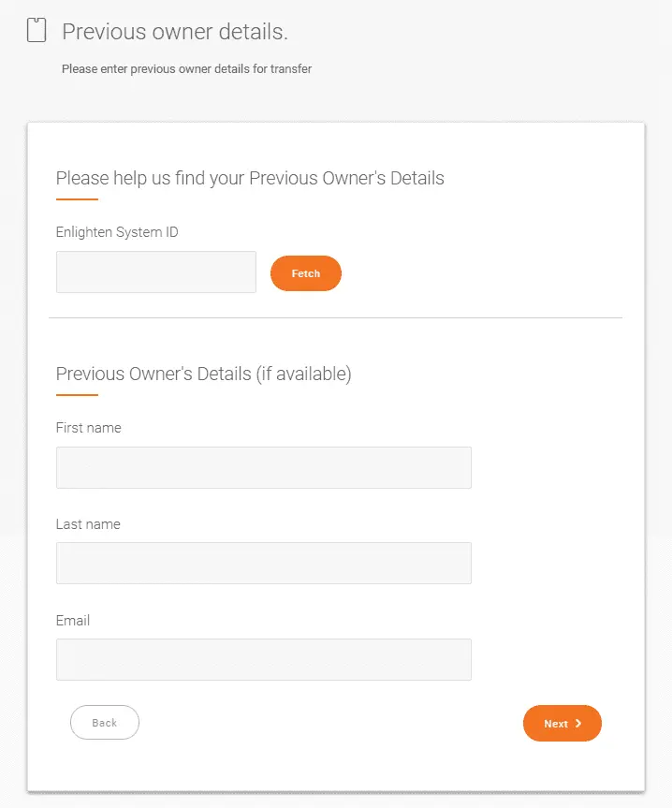Click the "Please enter previous owner details" subtitle
Viewport: 672px width, 808px height.
click(x=186, y=68)
